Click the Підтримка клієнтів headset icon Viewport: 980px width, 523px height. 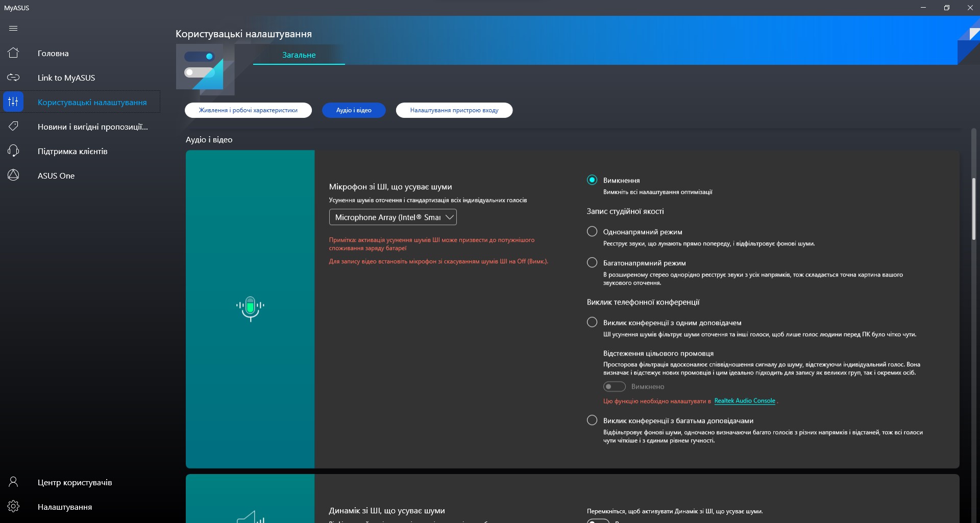pos(13,151)
